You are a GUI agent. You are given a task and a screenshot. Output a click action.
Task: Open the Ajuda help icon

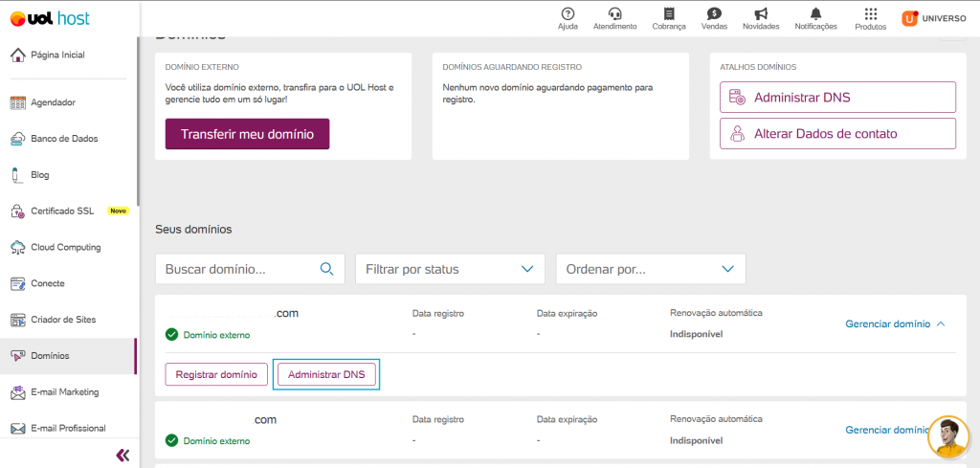[x=568, y=14]
